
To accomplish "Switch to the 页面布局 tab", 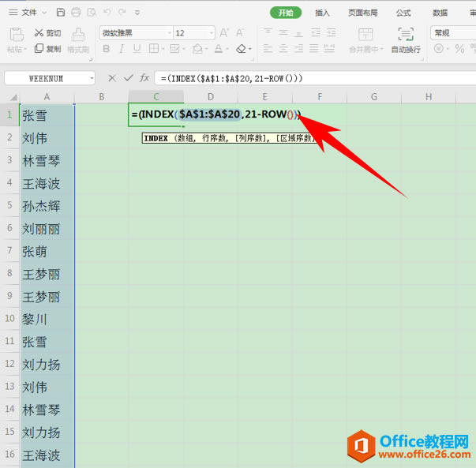I will pos(363,13).
